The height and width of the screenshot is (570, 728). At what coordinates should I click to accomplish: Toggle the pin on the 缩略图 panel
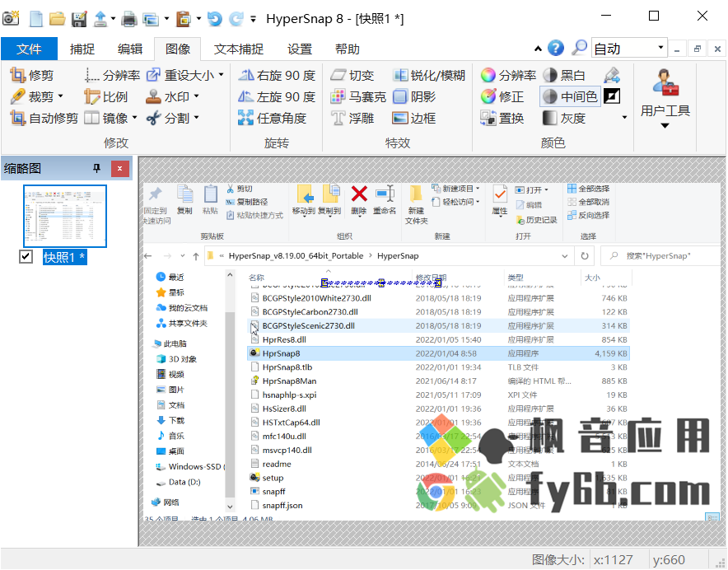coord(96,168)
